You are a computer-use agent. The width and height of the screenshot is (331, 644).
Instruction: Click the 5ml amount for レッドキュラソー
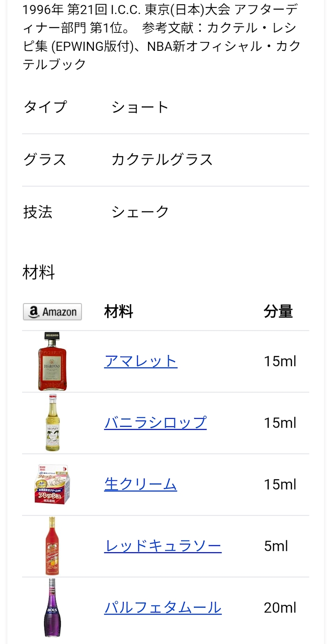(x=276, y=546)
